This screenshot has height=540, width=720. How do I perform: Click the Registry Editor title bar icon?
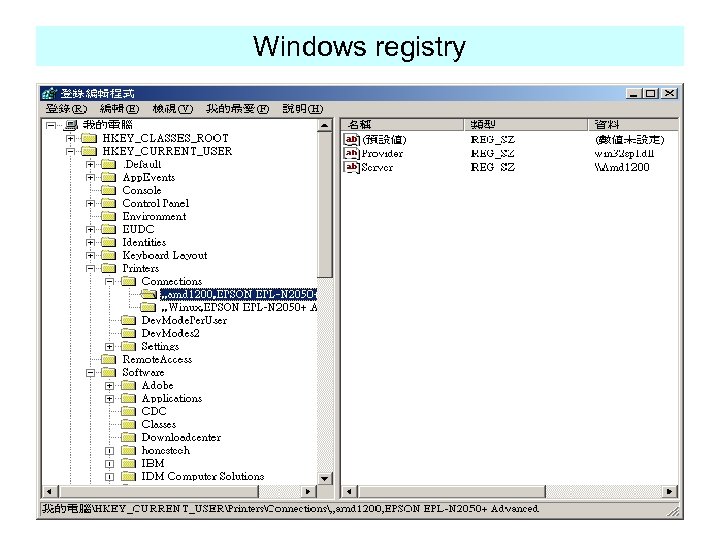[49, 94]
